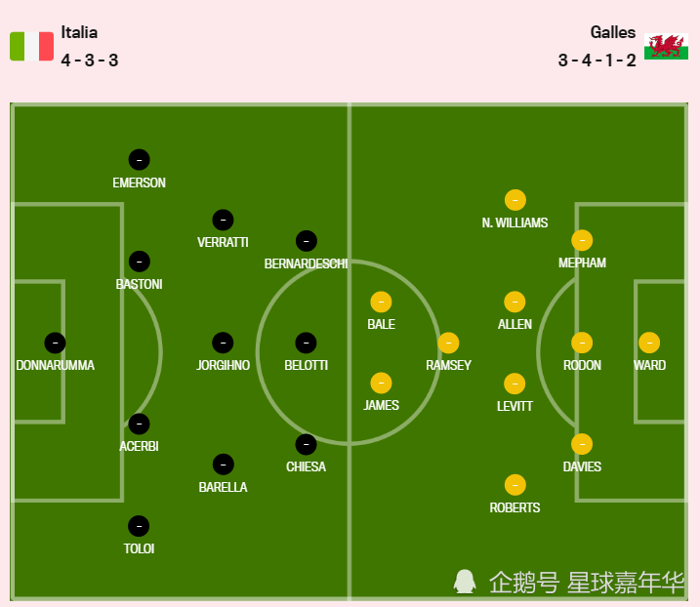
Task: Click the Italia team name
Action: pos(79,32)
